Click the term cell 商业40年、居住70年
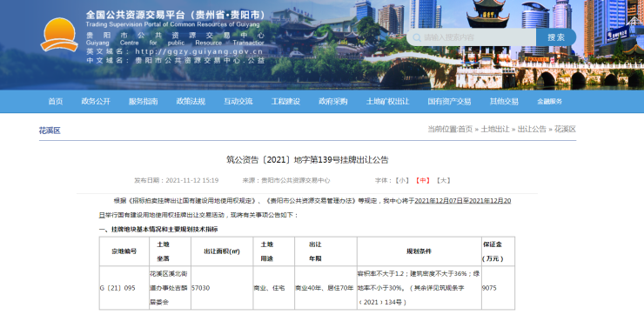Image resolution: width=644 pixels, height=328 pixels. tap(325, 288)
